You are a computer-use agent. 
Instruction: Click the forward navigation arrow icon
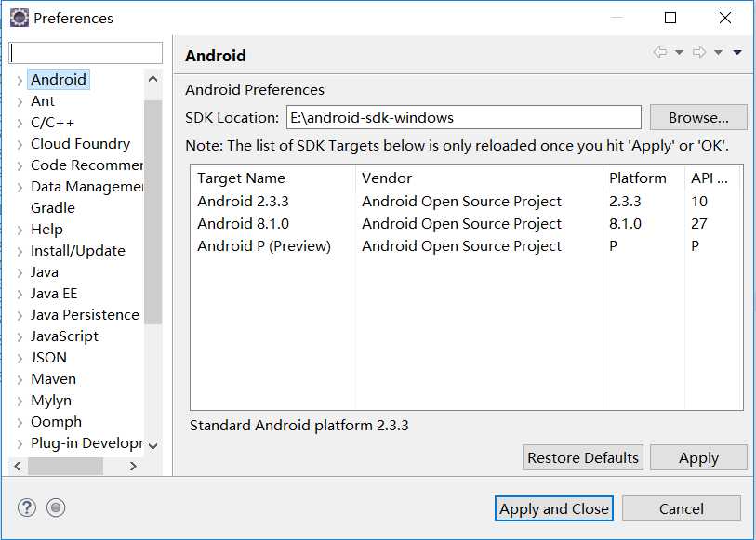pos(699,52)
